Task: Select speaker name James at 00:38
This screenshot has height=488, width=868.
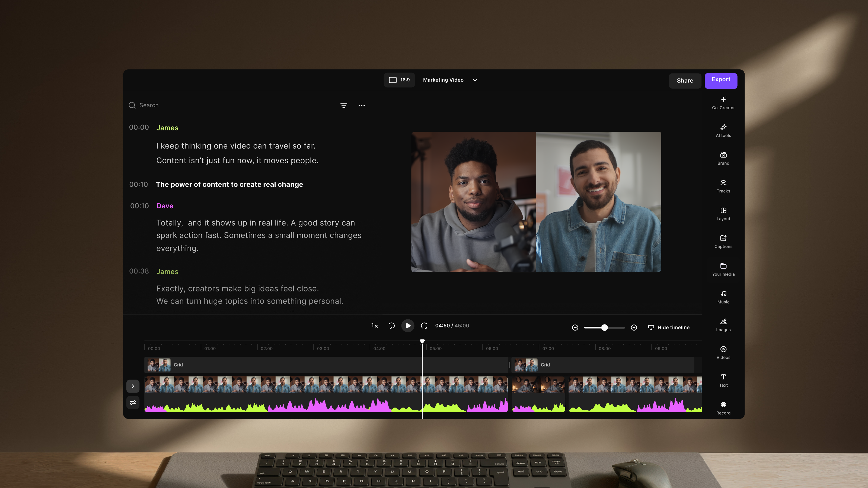Action: (x=167, y=272)
